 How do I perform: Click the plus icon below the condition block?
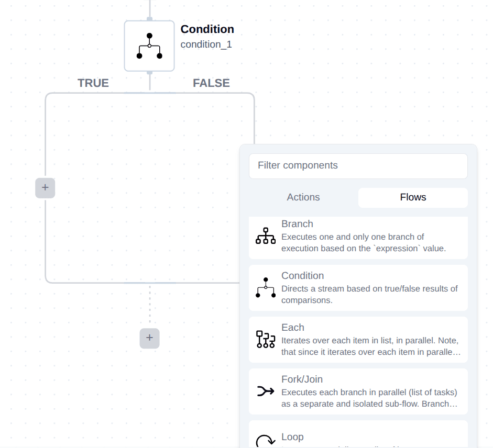[149, 338]
